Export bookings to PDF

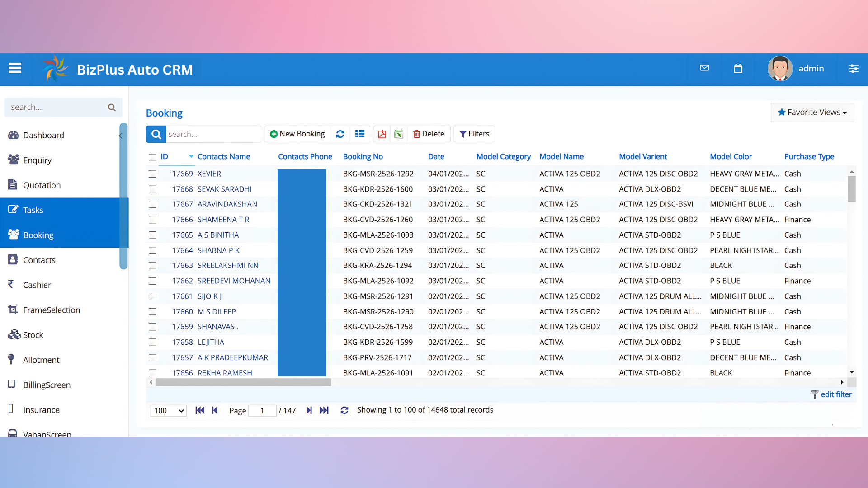(382, 134)
